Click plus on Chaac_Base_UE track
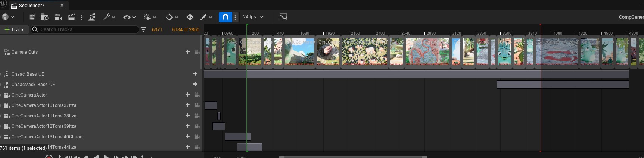Image resolution: width=644 pixels, height=158 pixels. click(x=195, y=74)
